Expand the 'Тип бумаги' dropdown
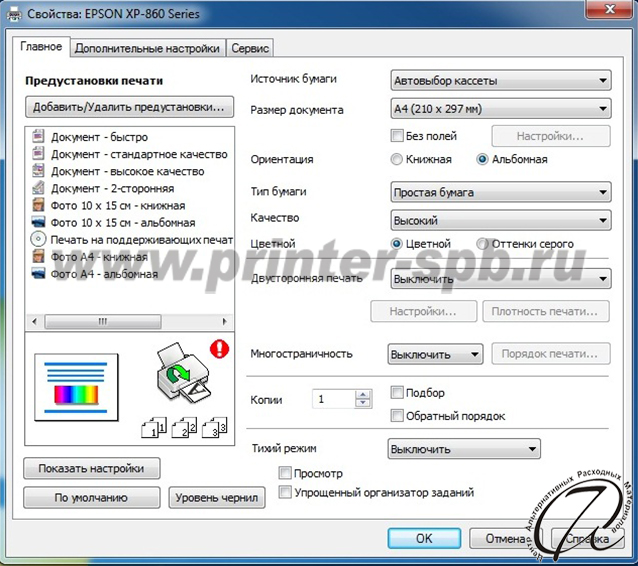This screenshot has width=638, height=566. click(x=500, y=192)
